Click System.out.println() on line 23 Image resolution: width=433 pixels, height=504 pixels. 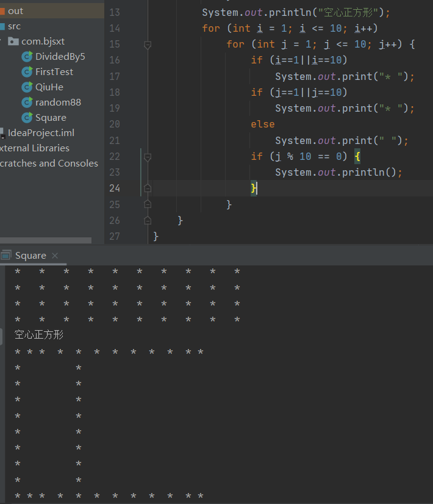coord(338,172)
